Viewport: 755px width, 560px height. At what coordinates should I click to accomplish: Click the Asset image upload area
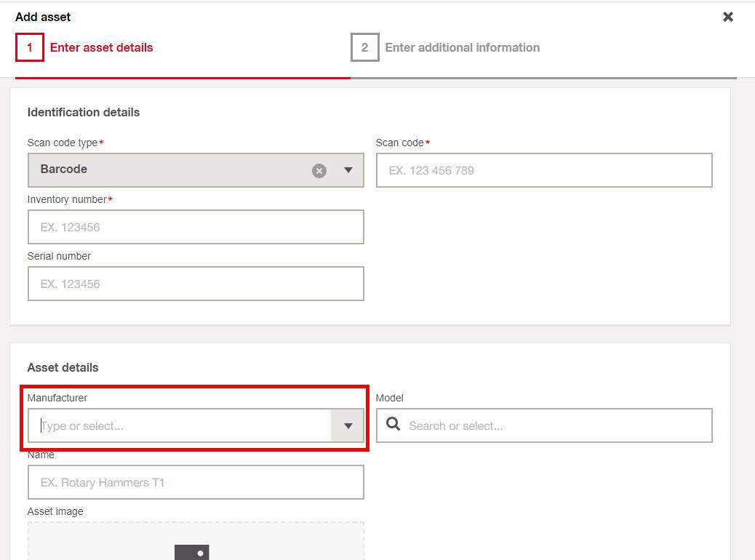pyautogui.click(x=195, y=542)
